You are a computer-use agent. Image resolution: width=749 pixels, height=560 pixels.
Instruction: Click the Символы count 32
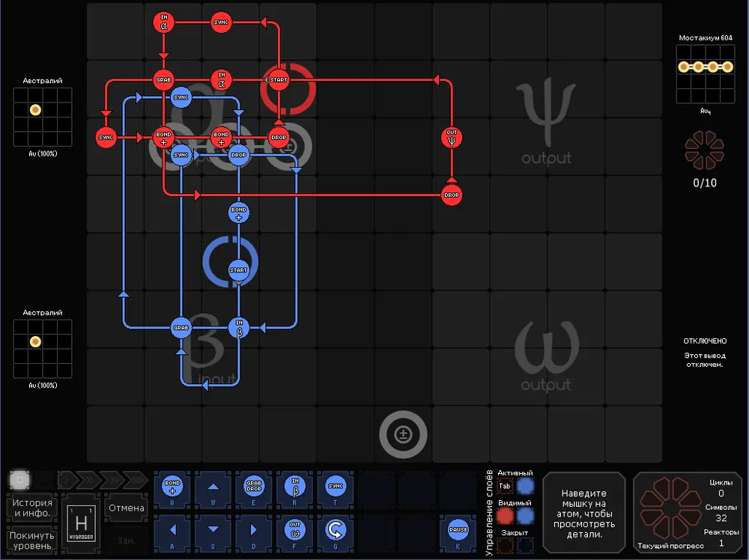point(721,518)
